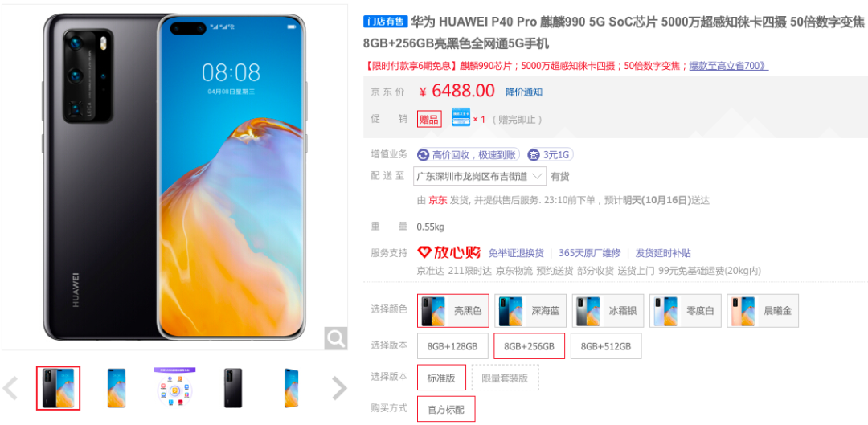Pick the 晨曦金 color option
The width and height of the screenshot is (868, 425).
pyautogui.click(x=763, y=310)
